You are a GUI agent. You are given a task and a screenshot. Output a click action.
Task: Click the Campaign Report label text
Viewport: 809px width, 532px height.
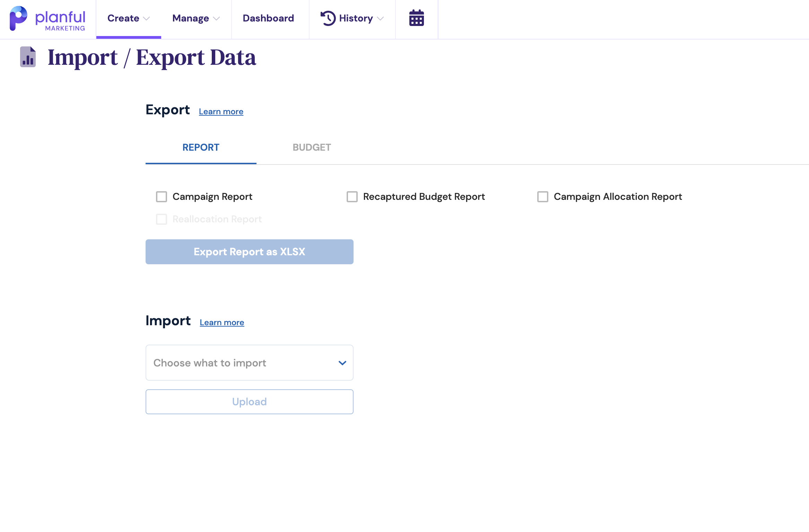[x=212, y=197]
